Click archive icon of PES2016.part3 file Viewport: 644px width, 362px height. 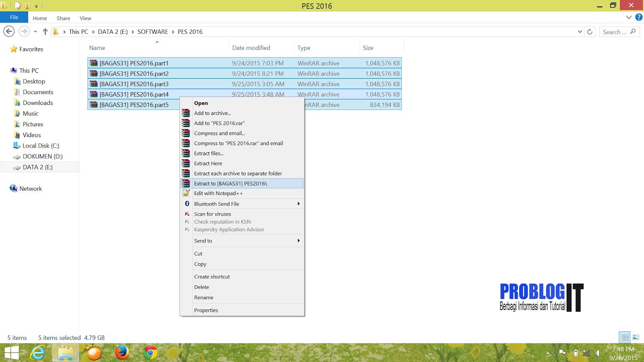[94, 84]
